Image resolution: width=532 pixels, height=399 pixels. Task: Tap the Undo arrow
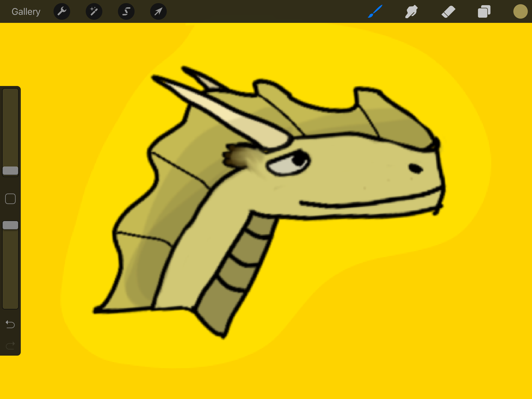coord(10,324)
